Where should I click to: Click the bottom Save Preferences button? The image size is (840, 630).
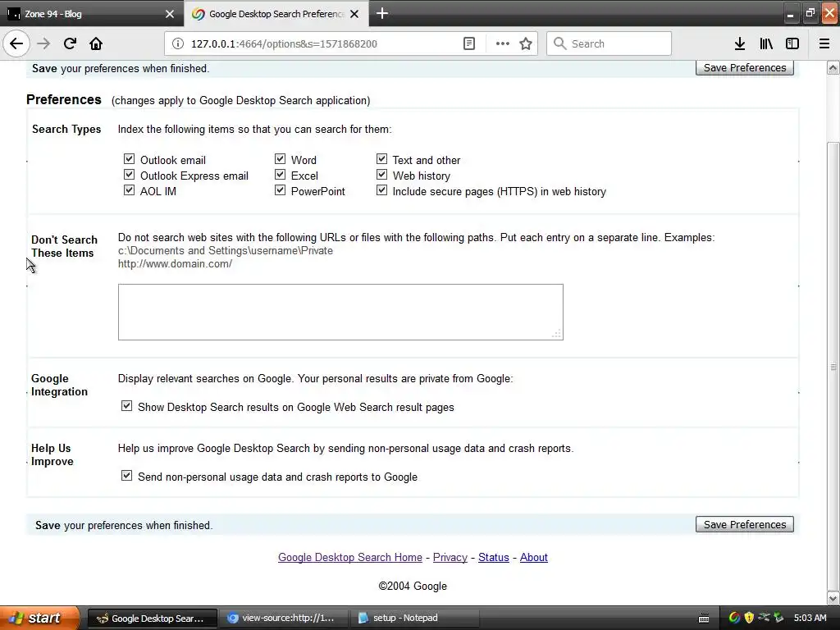pyautogui.click(x=745, y=524)
